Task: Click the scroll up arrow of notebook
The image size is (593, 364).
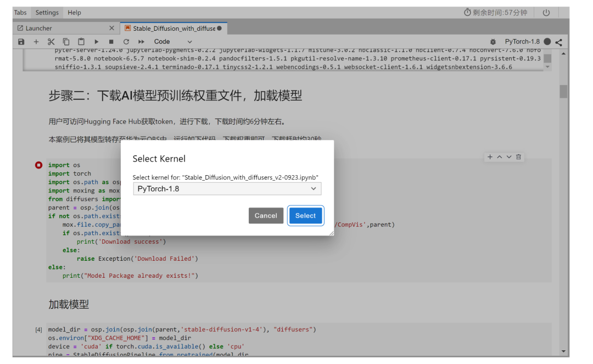Action: tap(563, 54)
